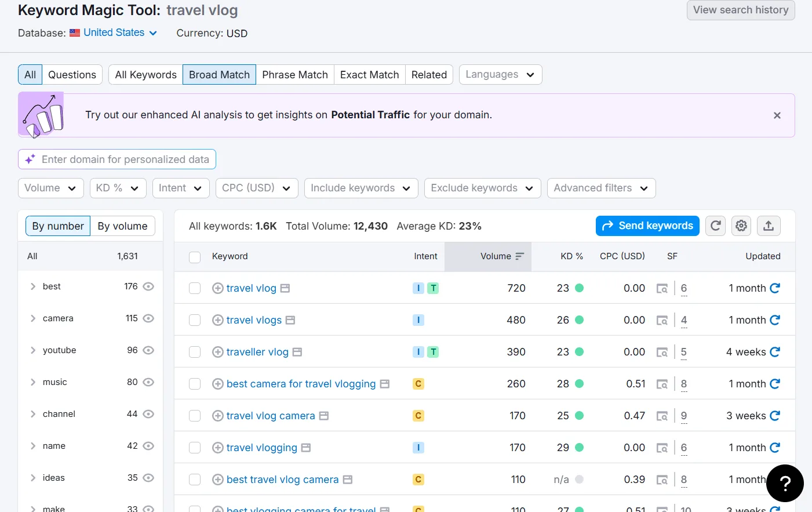
Task: Expand the 'music' keyword group
Action: tap(33, 382)
